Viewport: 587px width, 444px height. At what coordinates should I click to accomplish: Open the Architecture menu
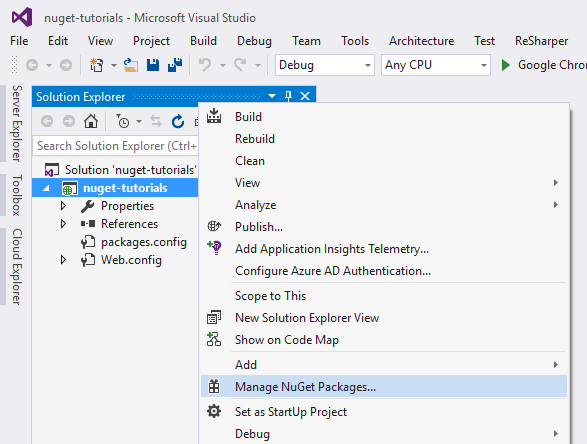(x=422, y=41)
